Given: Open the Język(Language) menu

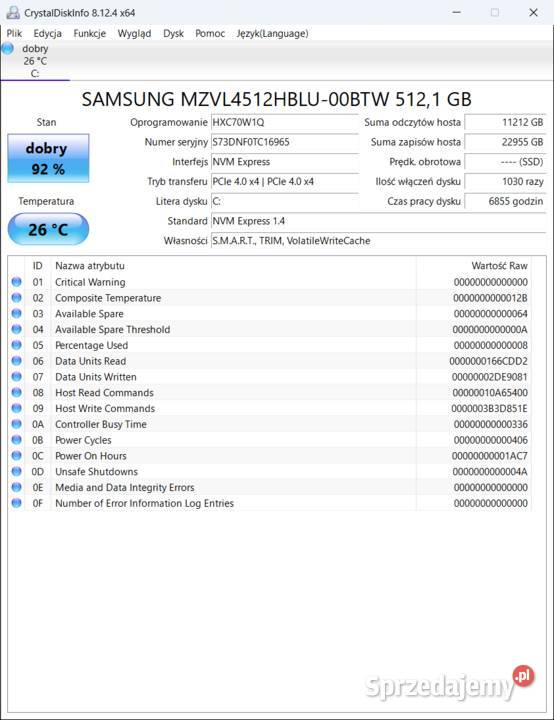Looking at the screenshot, I should click(272, 34).
